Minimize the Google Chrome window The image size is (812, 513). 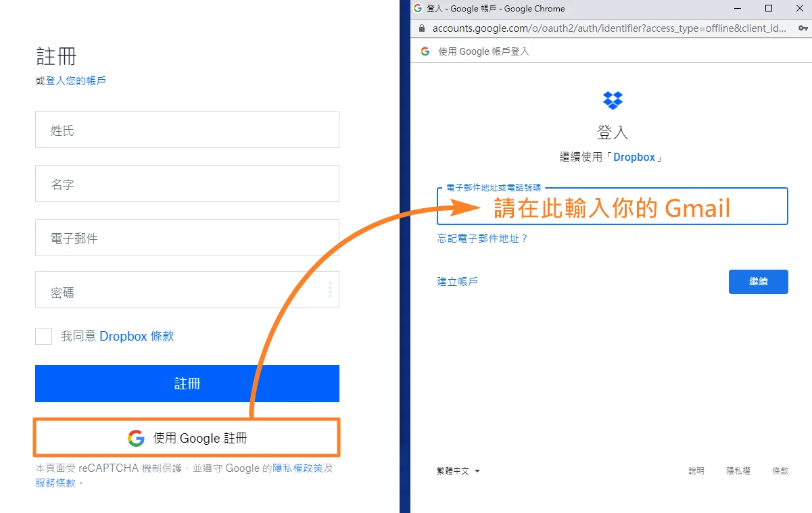coord(737,9)
